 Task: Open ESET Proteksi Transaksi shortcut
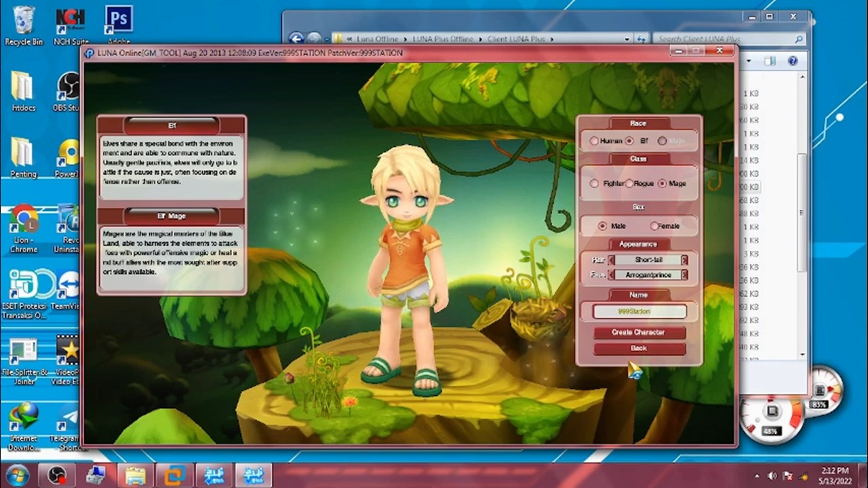pyautogui.click(x=24, y=294)
